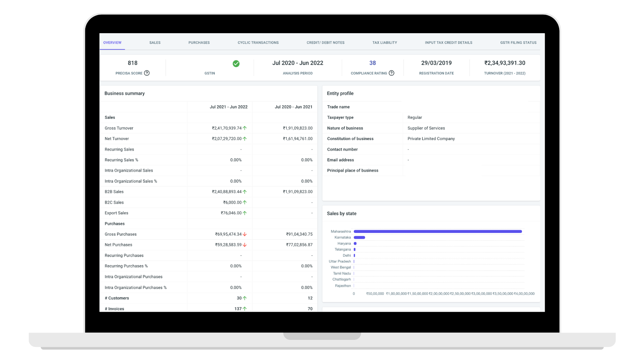Click Maharashtra bar in Sales by state

438,232
